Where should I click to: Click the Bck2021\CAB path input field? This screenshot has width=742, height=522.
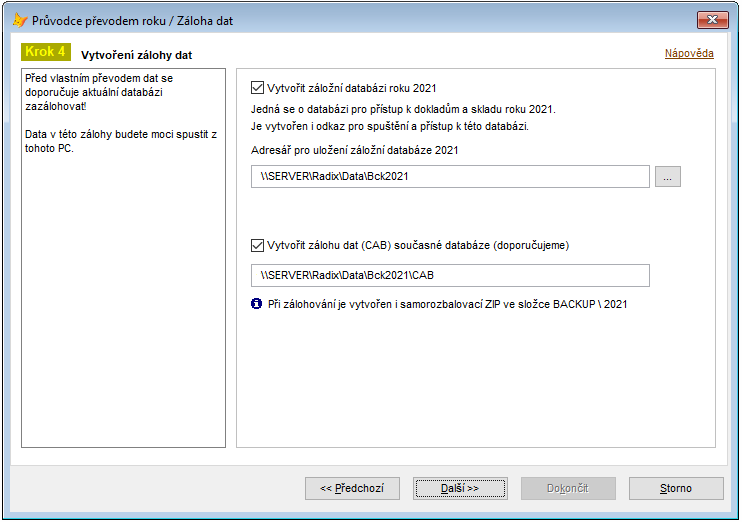(450, 275)
